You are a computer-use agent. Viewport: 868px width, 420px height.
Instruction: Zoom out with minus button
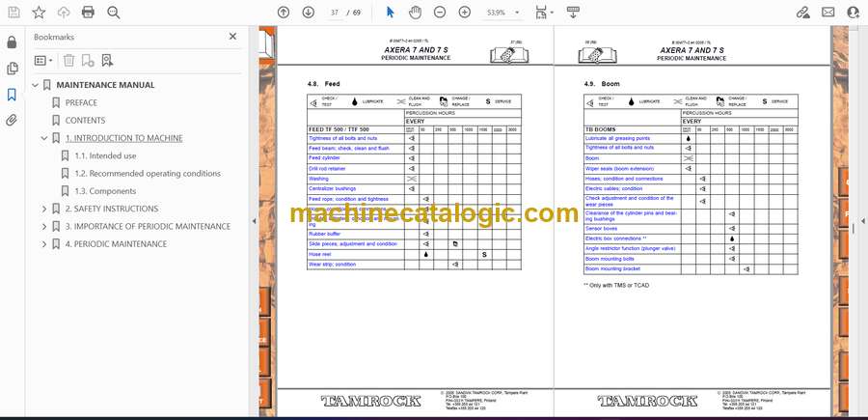point(440,13)
